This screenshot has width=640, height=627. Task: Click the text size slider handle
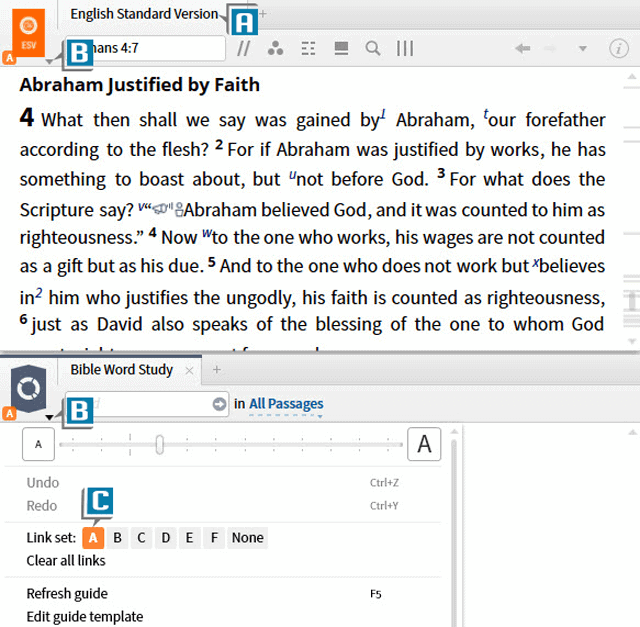click(x=160, y=444)
